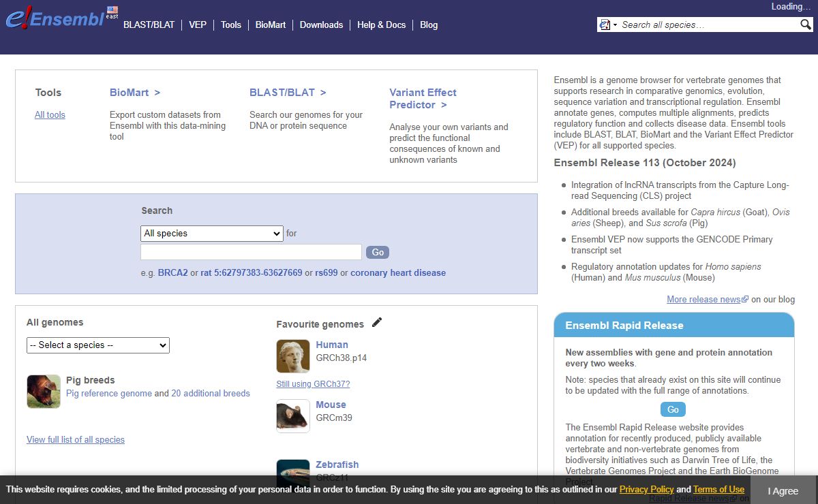Open the Privacy Policy link
The width and height of the screenshot is (818, 504).
tap(646, 490)
